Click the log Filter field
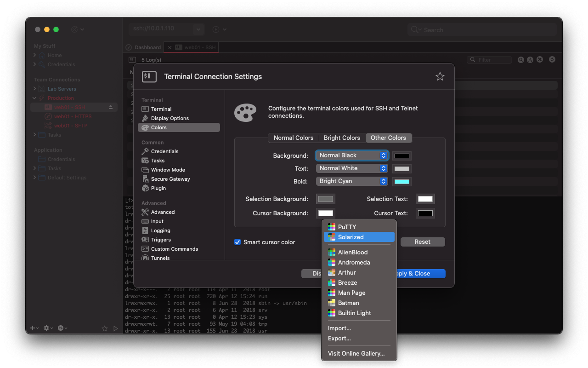Image resolution: width=588 pixels, height=368 pixels. click(490, 60)
